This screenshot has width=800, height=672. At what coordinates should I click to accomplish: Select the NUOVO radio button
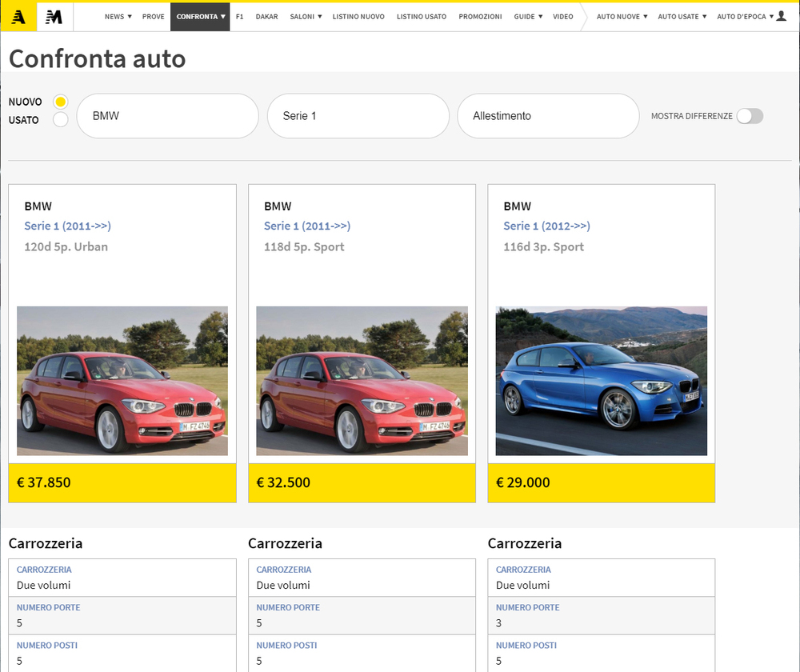[61, 102]
